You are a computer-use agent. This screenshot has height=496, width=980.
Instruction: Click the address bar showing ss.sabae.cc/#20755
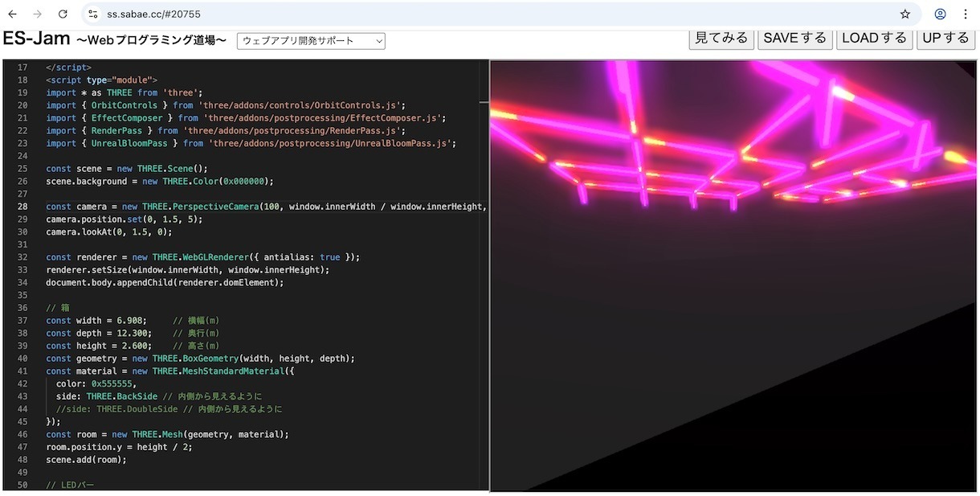pos(500,14)
